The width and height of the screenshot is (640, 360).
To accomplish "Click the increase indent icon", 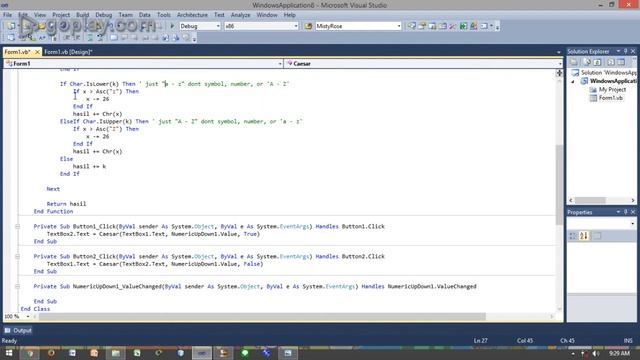I will click(78, 38).
